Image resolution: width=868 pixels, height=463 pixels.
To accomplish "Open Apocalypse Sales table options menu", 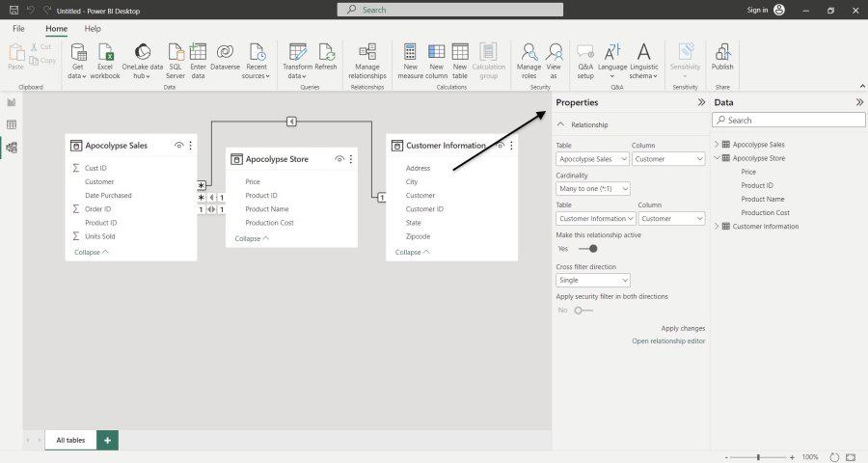I will [x=190, y=145].
